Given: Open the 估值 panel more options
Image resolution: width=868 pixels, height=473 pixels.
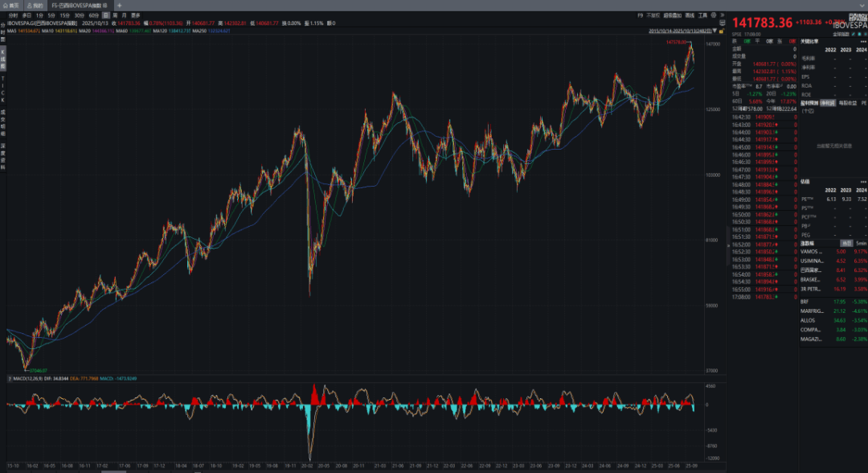Looking at the screenshot, I should coord(863,181).
